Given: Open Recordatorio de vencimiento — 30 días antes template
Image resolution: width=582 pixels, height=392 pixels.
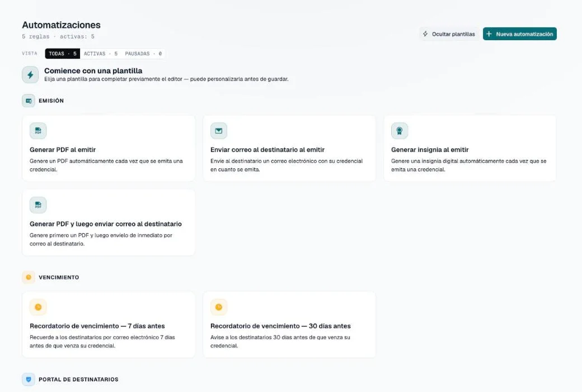Looking at the screenshot, I should coord(289,324).
